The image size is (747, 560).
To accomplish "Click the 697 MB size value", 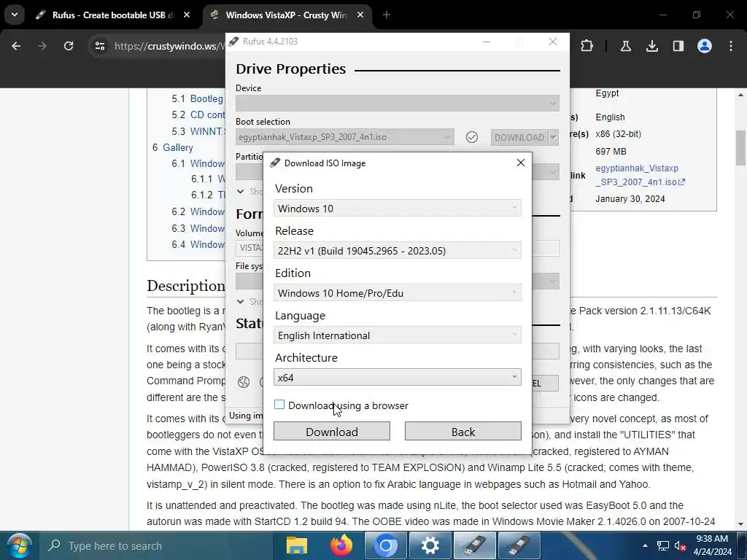I will pyautogui.click(x=611, y=152).
